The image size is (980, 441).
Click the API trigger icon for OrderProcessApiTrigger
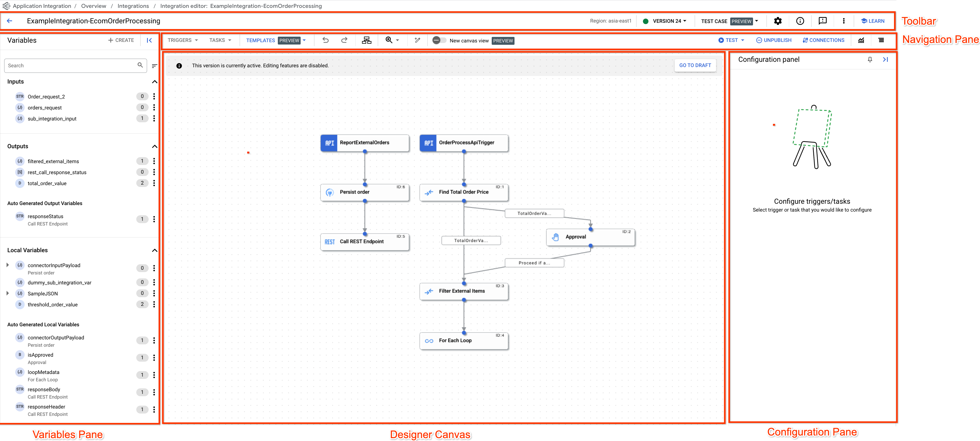click(x=427, y=142)
